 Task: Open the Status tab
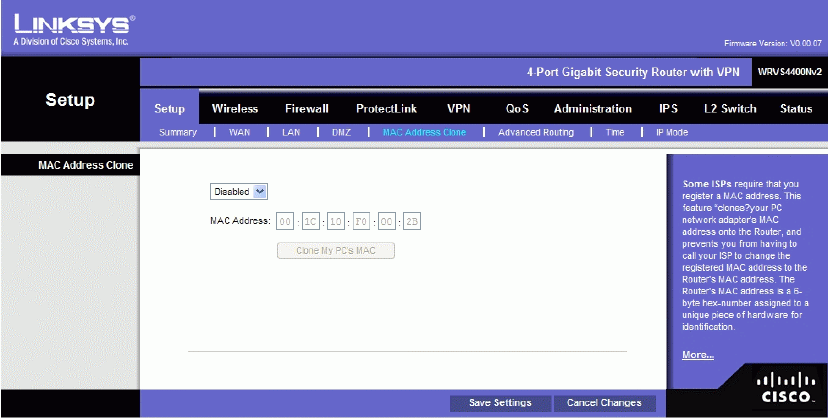point(796,109)
